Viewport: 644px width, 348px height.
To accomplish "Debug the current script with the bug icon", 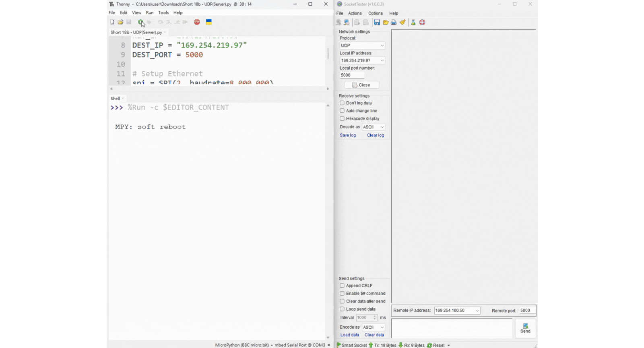I will coord(149,22).
